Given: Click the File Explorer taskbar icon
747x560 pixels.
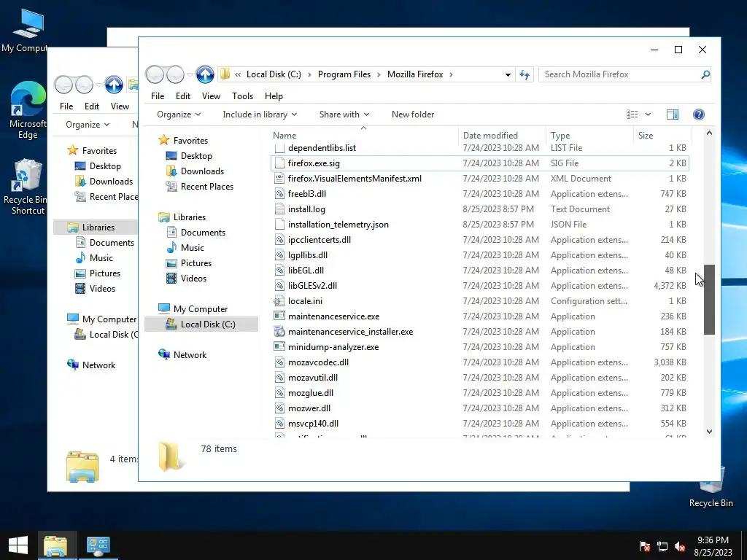Looking at the screenshot, I should pos(55,545).
